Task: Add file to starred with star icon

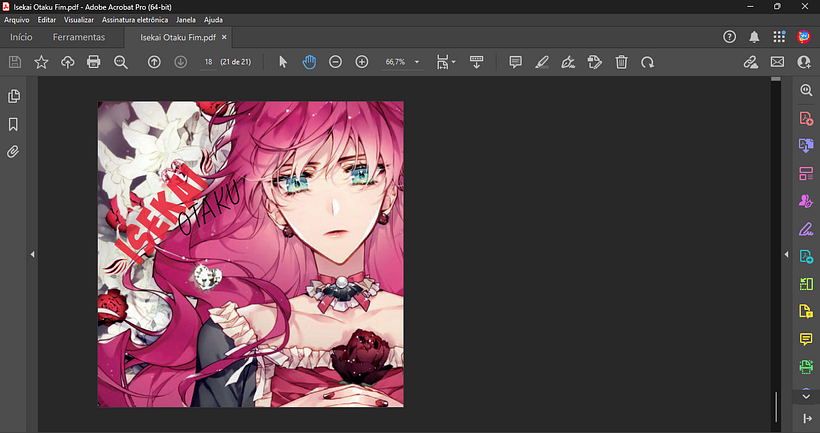Action: 41,62
